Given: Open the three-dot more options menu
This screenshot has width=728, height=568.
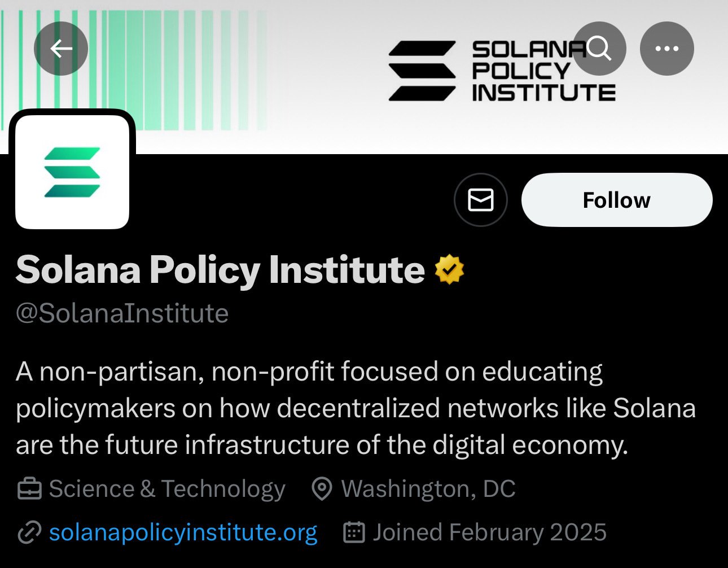Looking at the screenshot, I should tap(667, 49).
